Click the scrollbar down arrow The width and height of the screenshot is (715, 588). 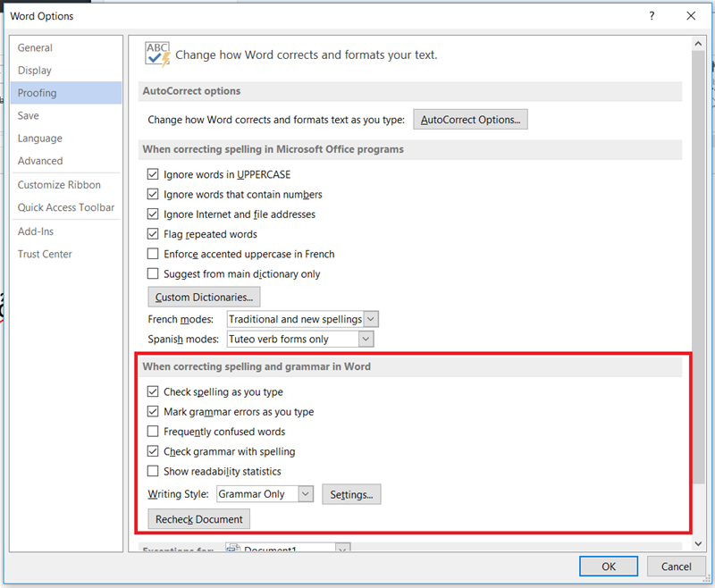698,544
